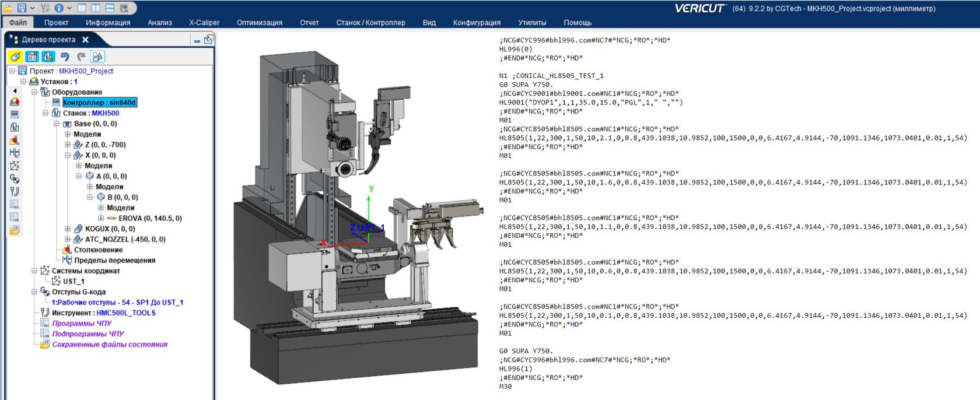Switch to two-row view layout

[x=109, y=8]
